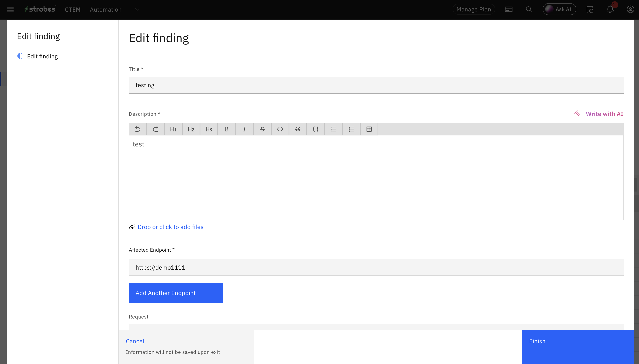The width and height of the screenshot is (639, 364).
Task: Click the Write with AI link
Action: pyautogui.click(x=604, y=114)
